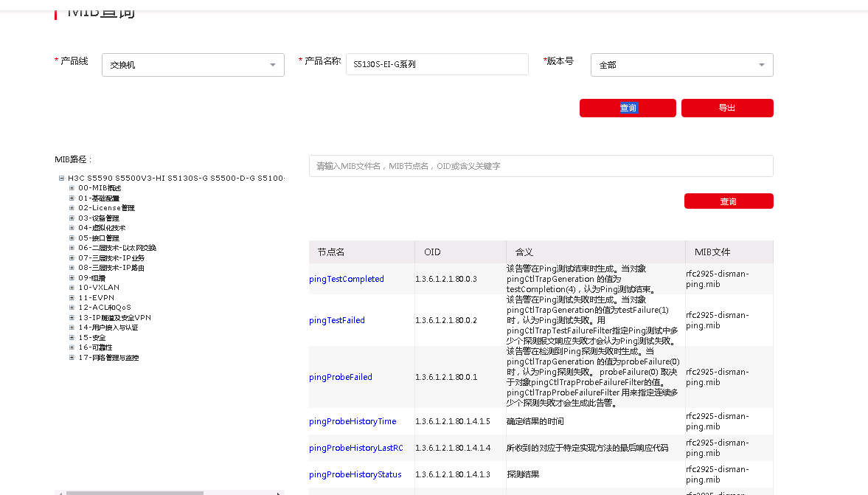Expand the 06-二层技术-以太网交换 node
The image size is (868, 495).
72,248
